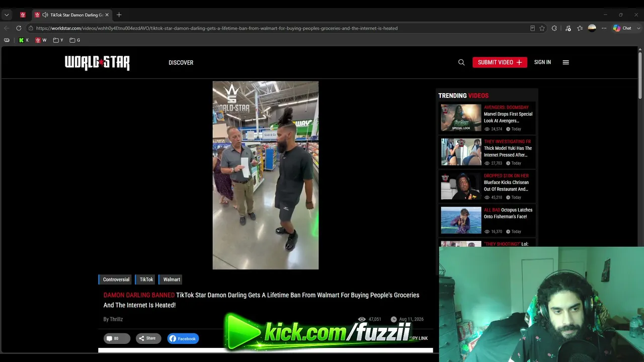Open the browser three-dot settings menu

coord(604,28)
